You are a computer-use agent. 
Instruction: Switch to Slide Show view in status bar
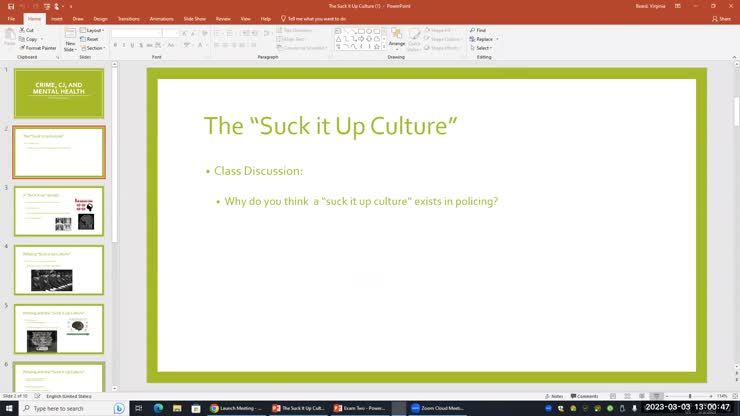pos(655,396)
